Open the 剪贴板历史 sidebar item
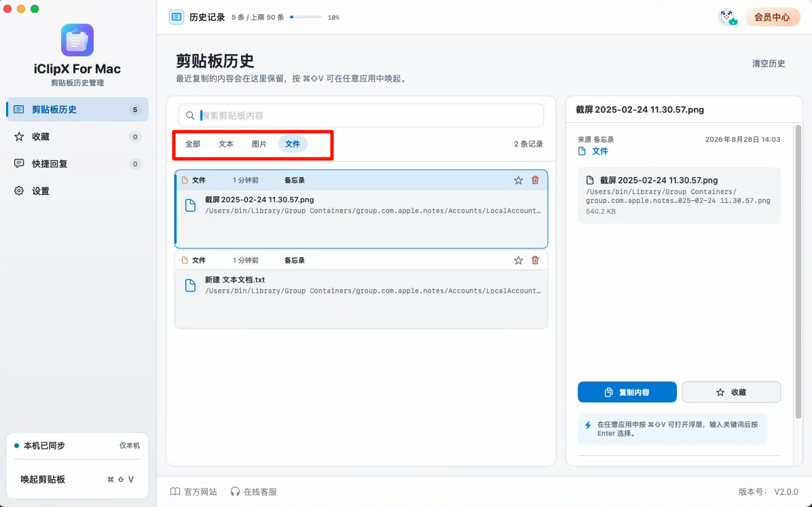812x507 pixels. point(77,109)
